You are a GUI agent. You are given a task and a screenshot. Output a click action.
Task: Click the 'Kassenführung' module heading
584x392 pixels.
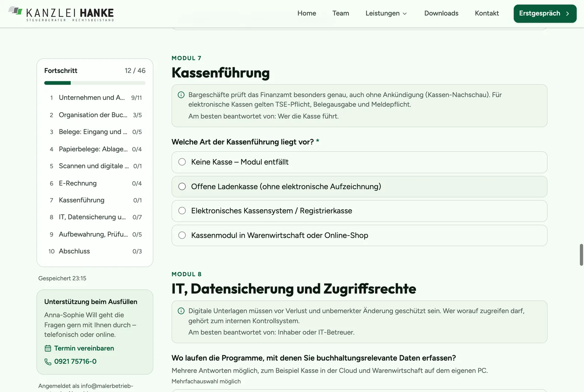click(x=221, y=73)
